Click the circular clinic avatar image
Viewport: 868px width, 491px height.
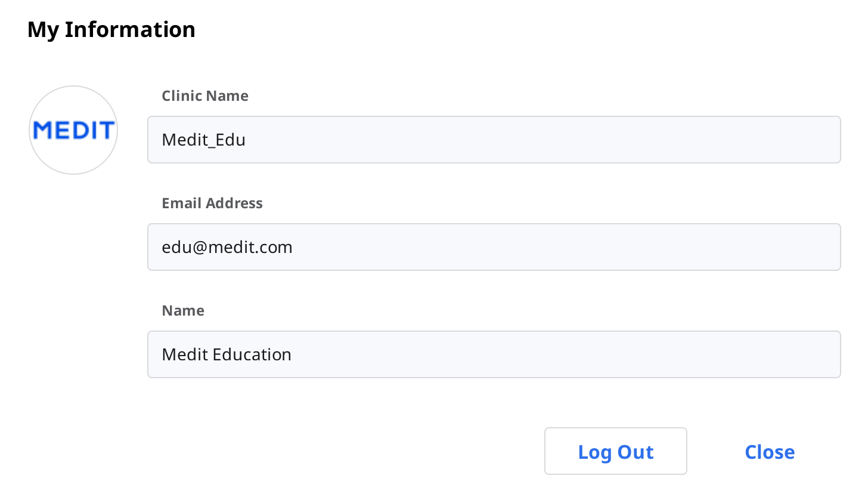coord(73,130)
